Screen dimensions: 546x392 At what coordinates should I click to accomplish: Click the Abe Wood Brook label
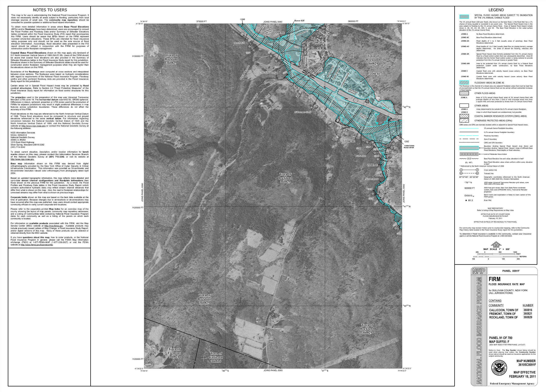point(268,72)
